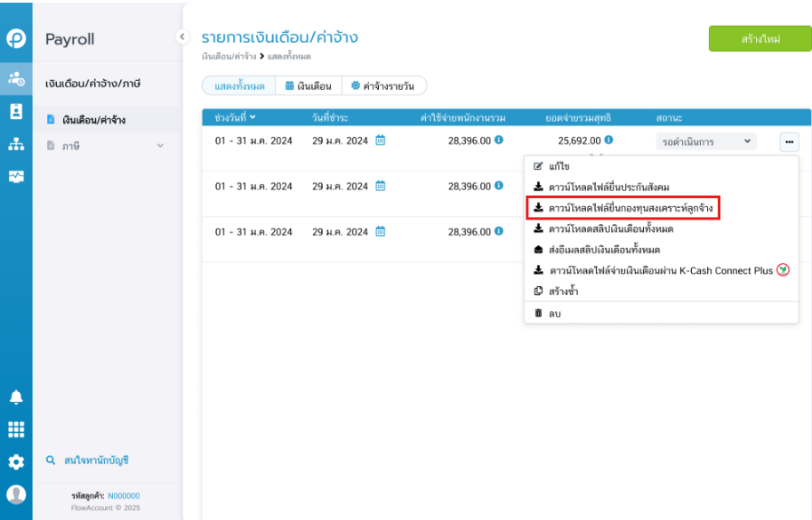Open the employee badge sidebar icon
812x520 pixels.
tap(16, 111)
